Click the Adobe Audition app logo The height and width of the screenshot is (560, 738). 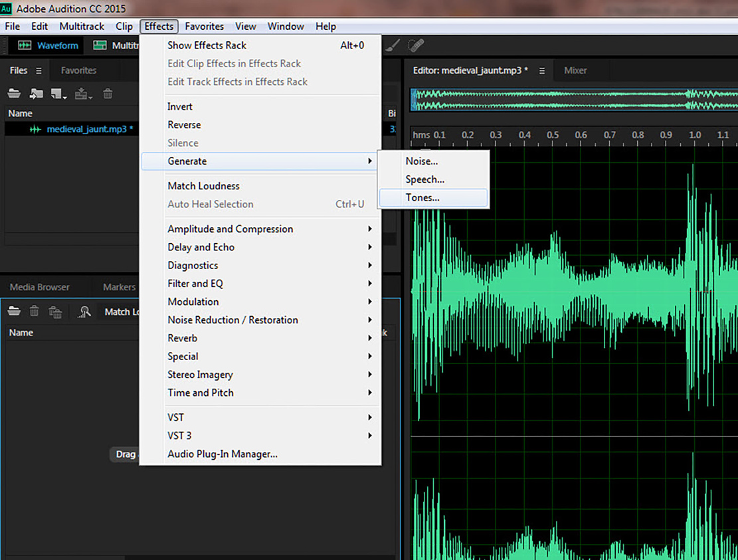coord(6,9)
